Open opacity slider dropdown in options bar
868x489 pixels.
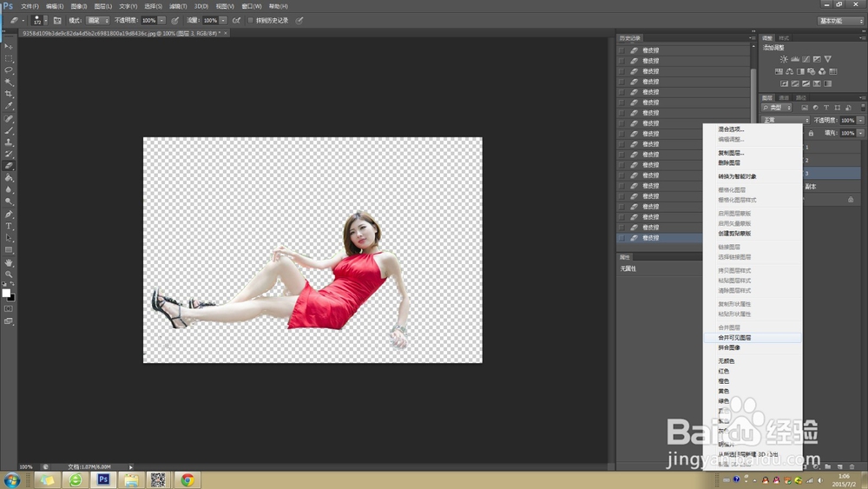(161, 21)
